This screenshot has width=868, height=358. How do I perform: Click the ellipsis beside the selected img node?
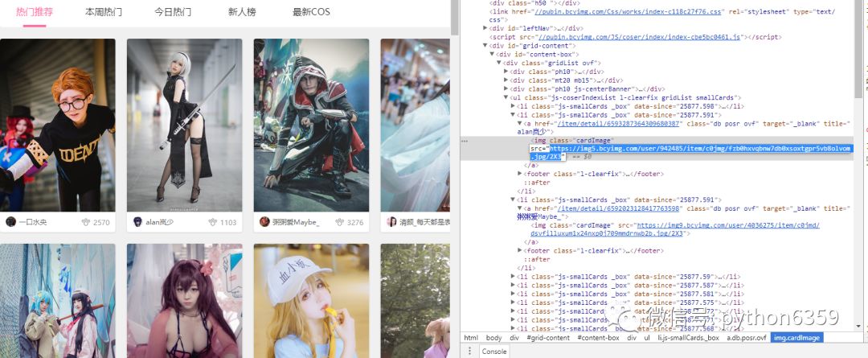pos(465,142)
